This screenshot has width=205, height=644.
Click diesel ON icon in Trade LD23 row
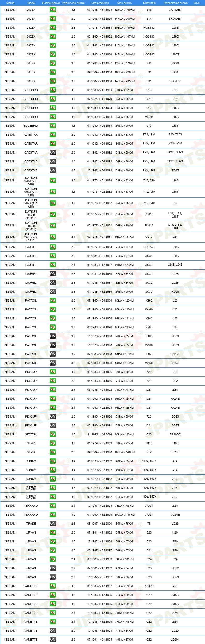click(x=53, y=524)
